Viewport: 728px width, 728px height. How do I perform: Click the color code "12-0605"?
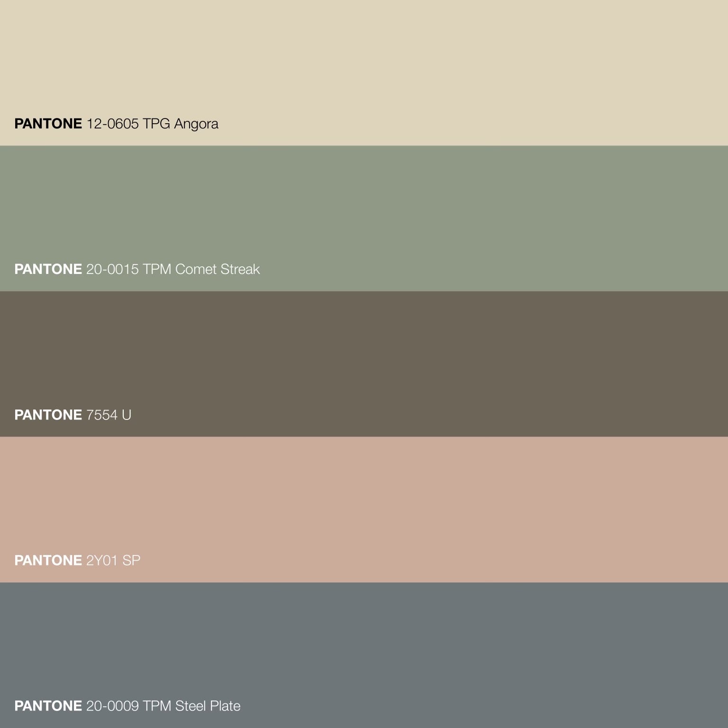click(112, 124)
